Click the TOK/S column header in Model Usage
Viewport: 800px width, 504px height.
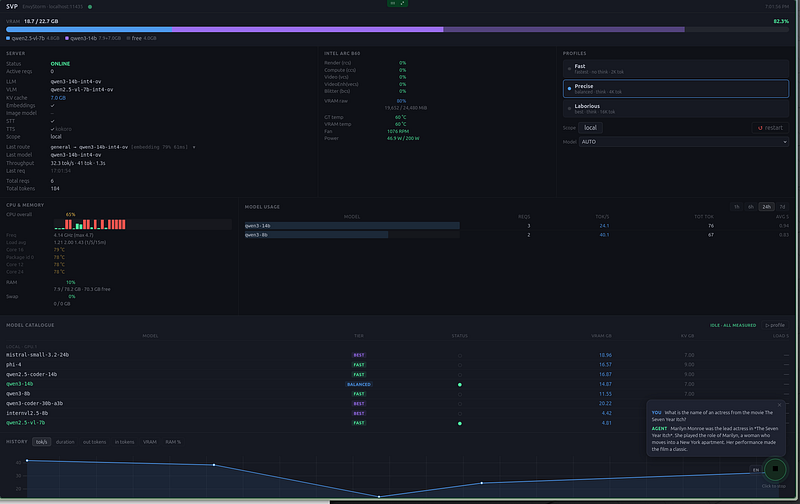tap(602, 217)
